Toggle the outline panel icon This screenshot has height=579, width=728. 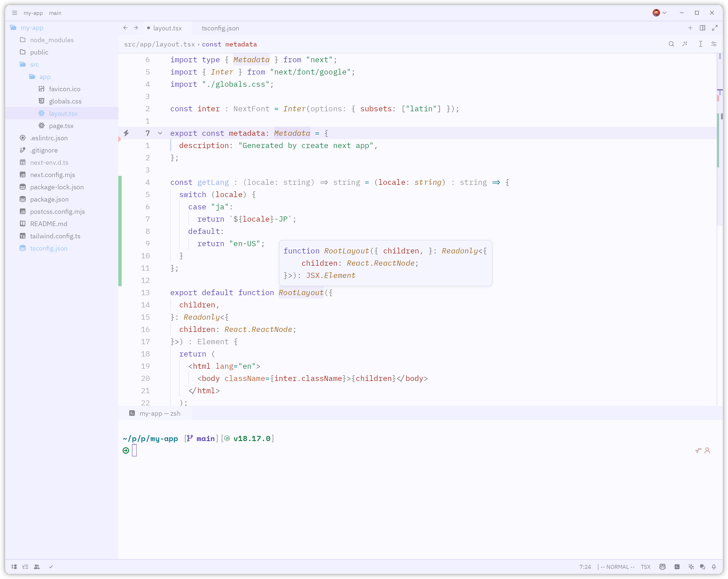click(25, 567)
